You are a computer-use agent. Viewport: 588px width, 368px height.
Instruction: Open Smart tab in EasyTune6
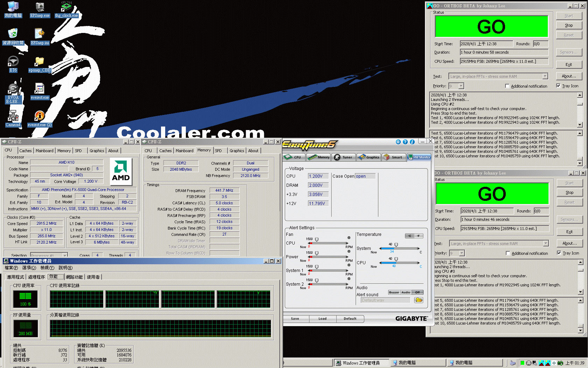(393, 157)
